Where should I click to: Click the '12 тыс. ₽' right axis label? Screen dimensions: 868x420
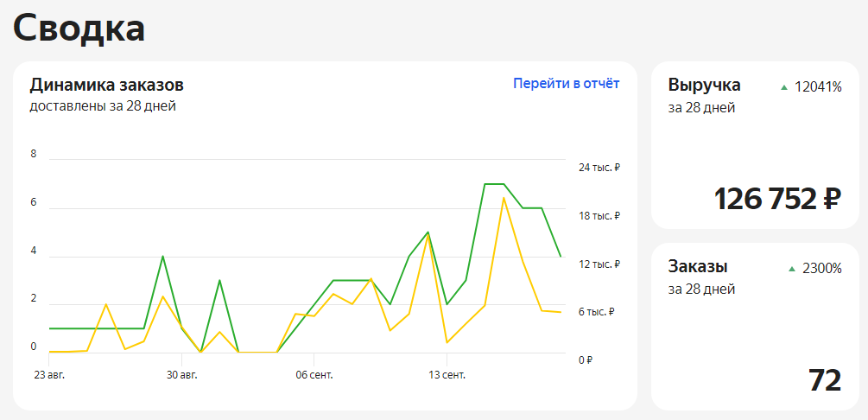pos(599,264)
